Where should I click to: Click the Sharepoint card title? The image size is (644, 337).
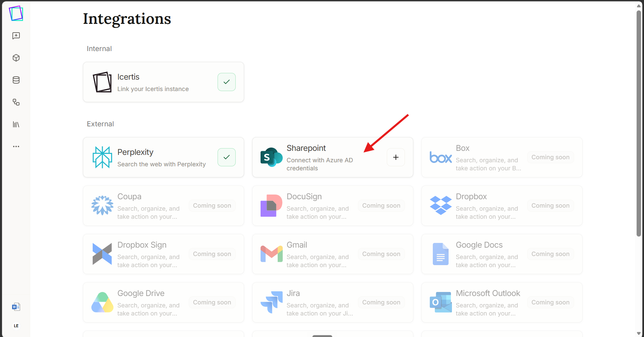coord(306,148)
